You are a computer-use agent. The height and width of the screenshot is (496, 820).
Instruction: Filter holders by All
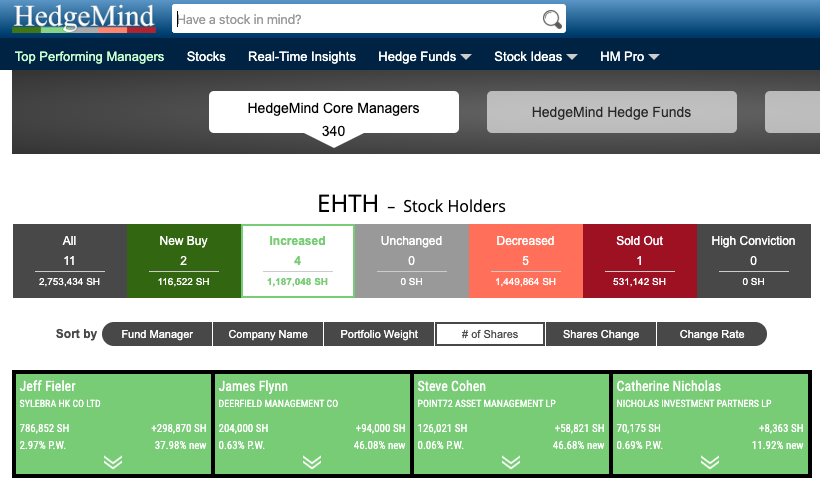tap(70, 261)
